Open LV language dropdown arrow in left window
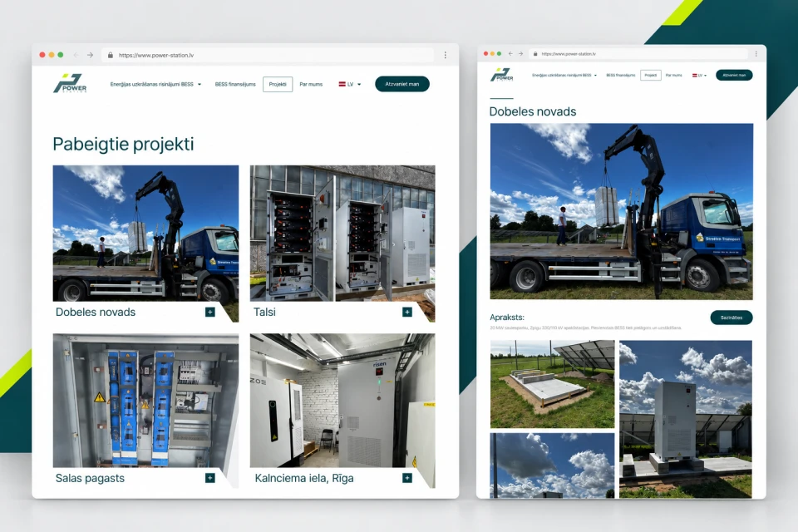Screen dimensions: 798x532 [359, 85]
